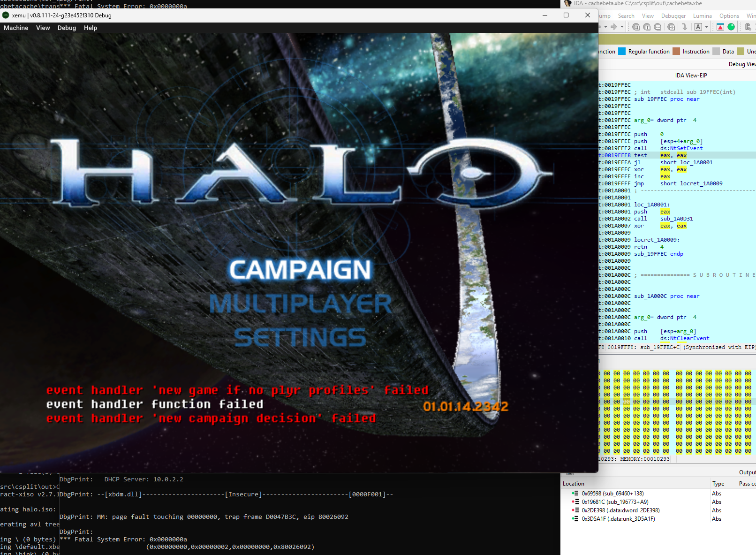
Task: Open the xemu Machine menu
Action: 16,28
